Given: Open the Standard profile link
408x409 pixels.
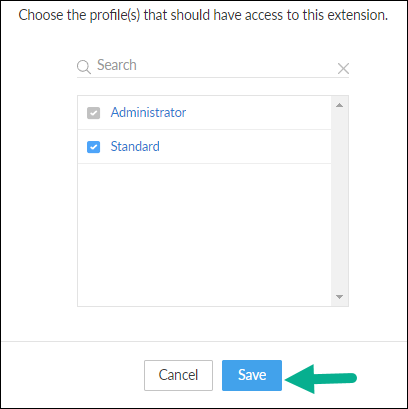Looking at the screenshot, I should [135, 147].
